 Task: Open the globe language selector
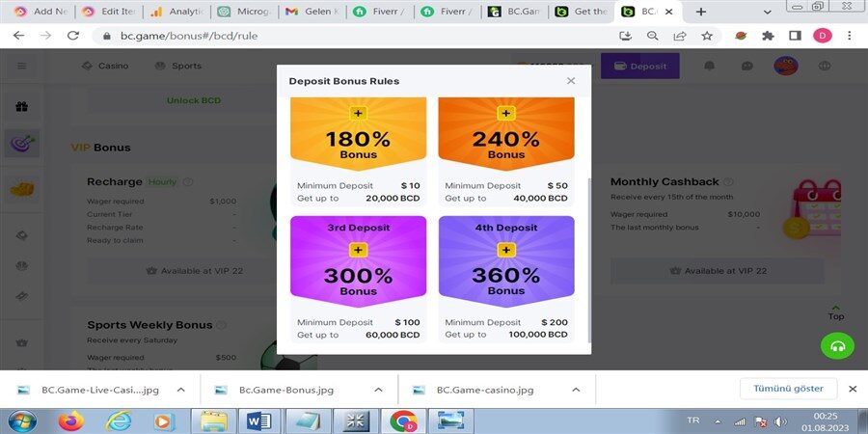[x=825, y=66]
